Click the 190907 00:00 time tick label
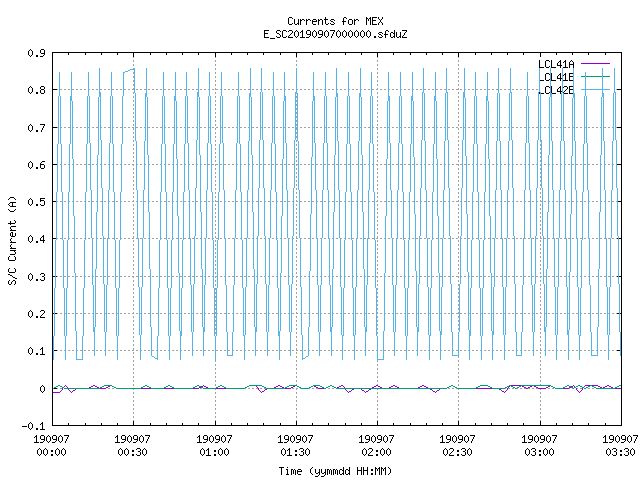 pyautogui.click(x=51, y=446)
